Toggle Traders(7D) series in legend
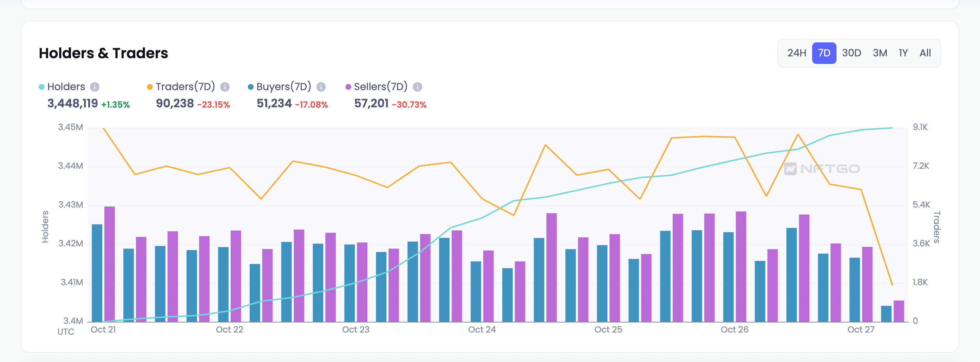This screenshot has width=980, height=362. click(x=185, y=87)
